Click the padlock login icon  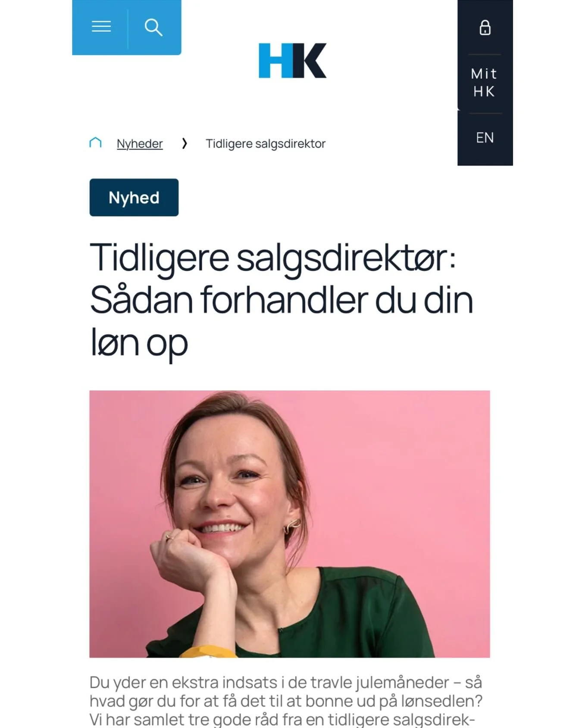[x=485, y=28]
